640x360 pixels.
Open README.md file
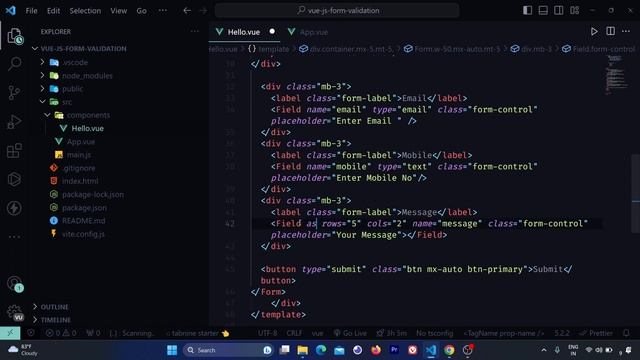pyautogui.click(x=83, y=220)
